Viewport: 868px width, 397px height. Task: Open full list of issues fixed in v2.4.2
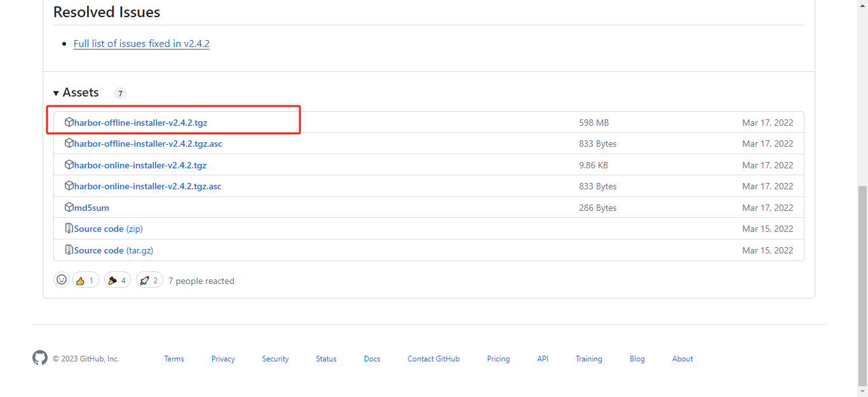point(142,44)
